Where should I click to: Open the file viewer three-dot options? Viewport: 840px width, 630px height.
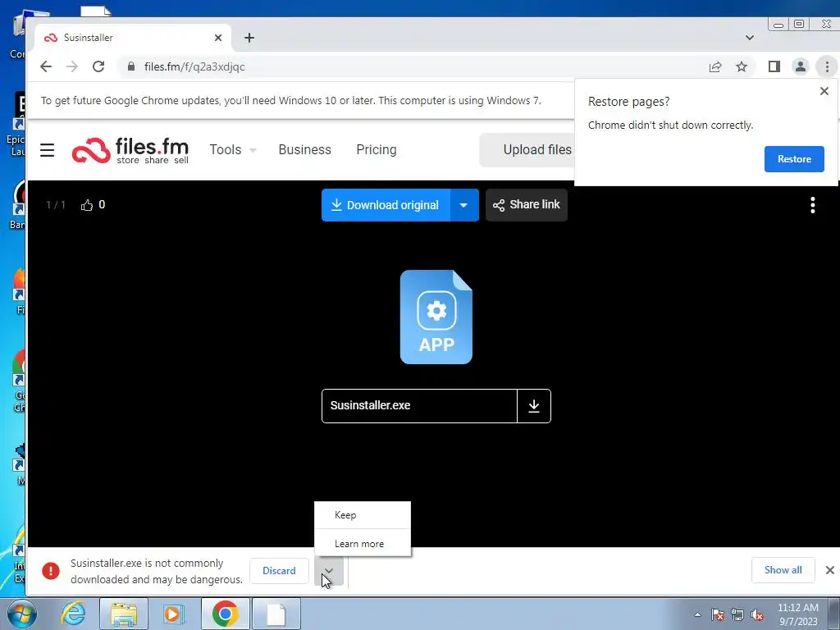813,205
